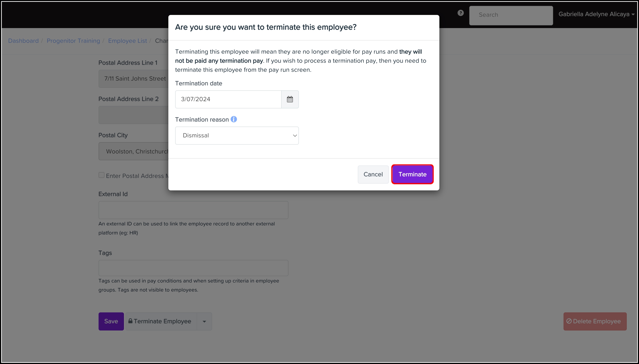Open the Progenitor Training link

coord(73,41)
